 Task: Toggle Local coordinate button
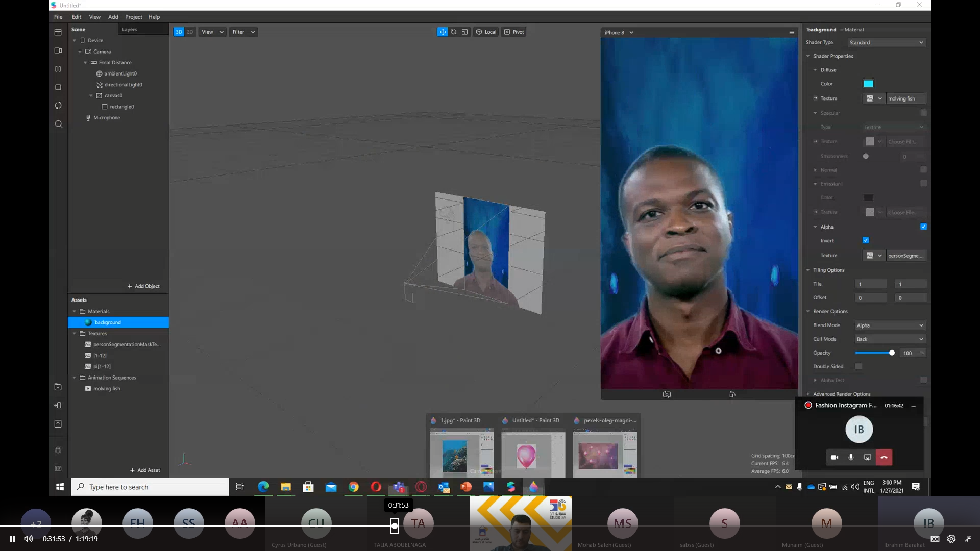(x=486, y=32)
